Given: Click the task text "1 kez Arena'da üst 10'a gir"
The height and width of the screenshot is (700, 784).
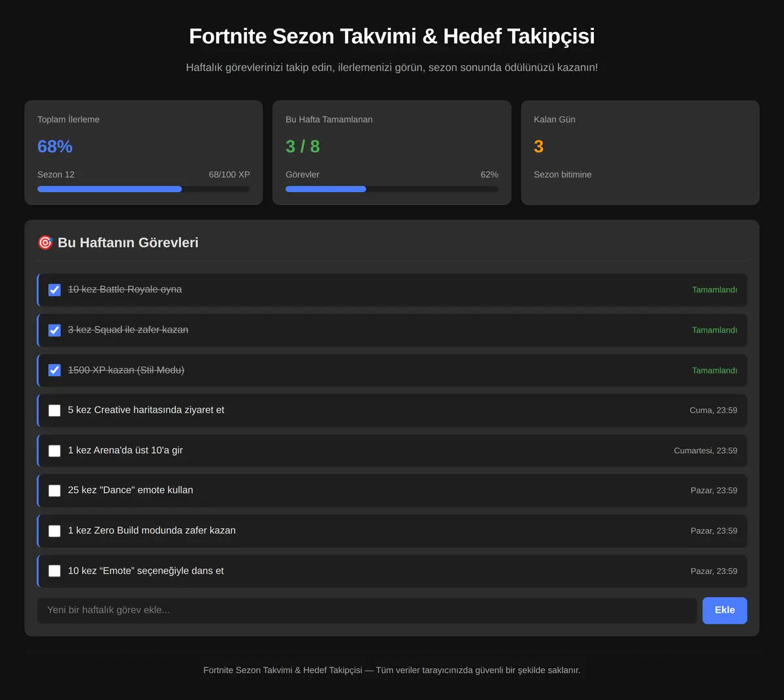Looking at the screenshot, I should [125, 451].
